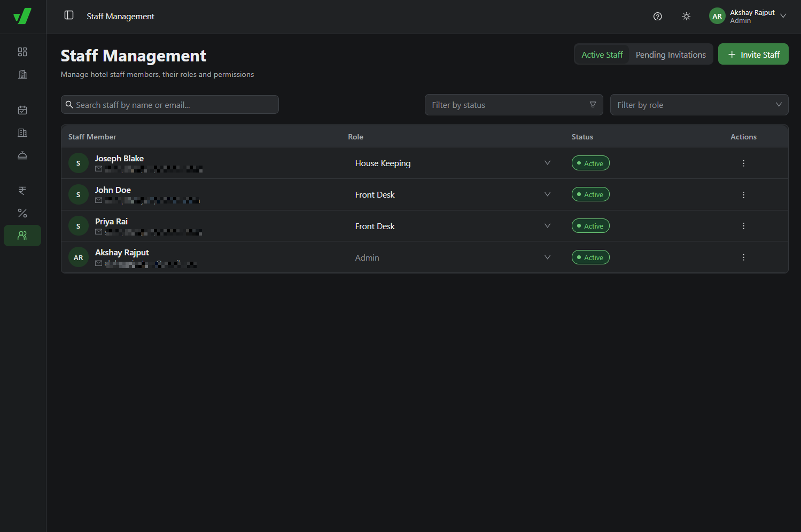The image size is (801, 532).
Task: Open the dashboard grid sidebar icon
Action: pyautogui.click(x=22, y=52)
